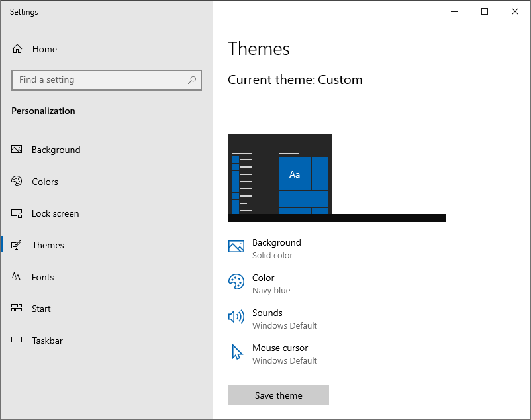Image resolution: width=531 pixels, height=420 pixels.
Task: Click the Background picture icon in sidebar
Action: pos(17,149)
